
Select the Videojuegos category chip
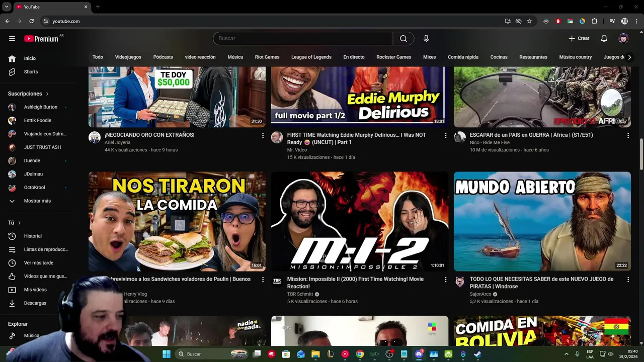point(128,57)
